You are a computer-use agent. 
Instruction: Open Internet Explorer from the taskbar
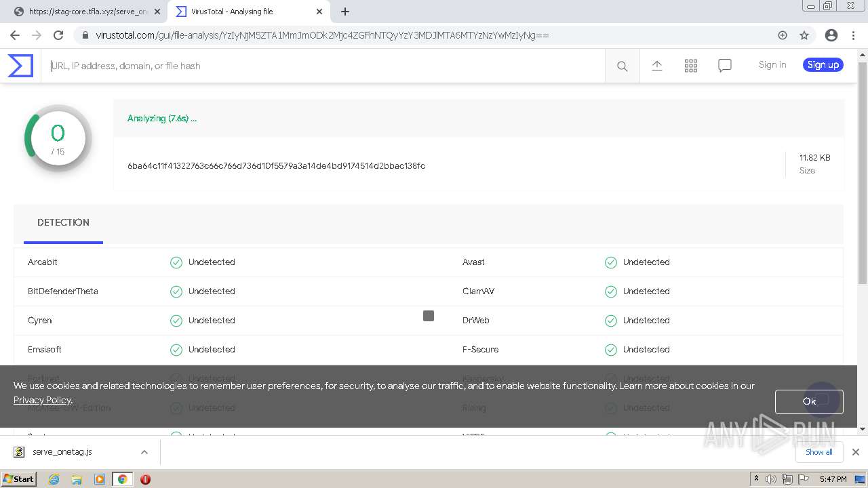coord(54,479)
